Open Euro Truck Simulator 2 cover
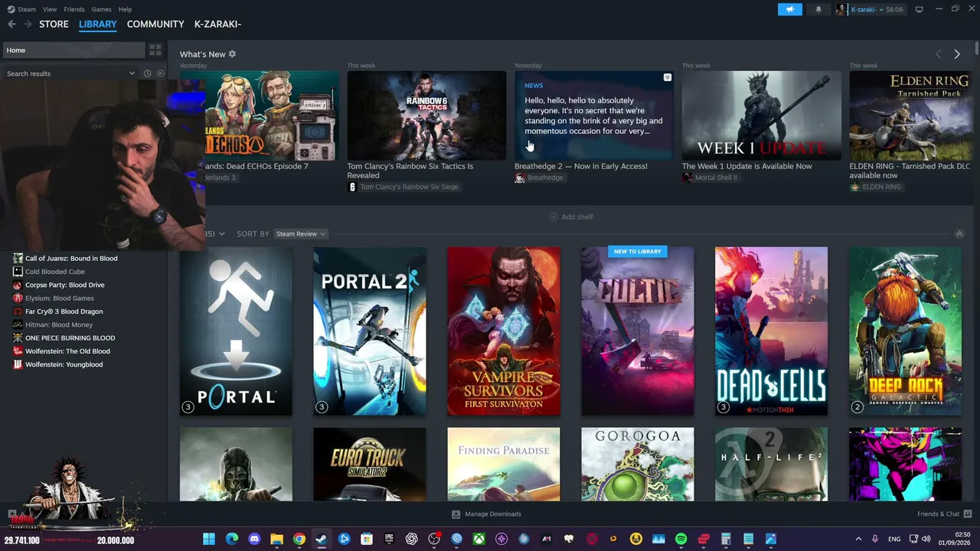The image size is (980, 551). [370, 465]
